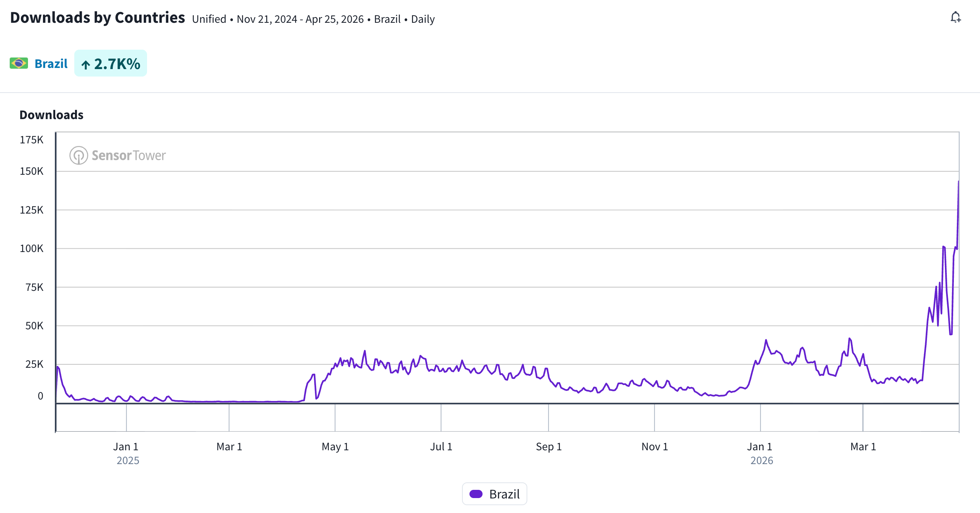Viewport: 980px width, 513px height.
Task: Click the Sep 1 axis label
Action: tap(548, 447)
